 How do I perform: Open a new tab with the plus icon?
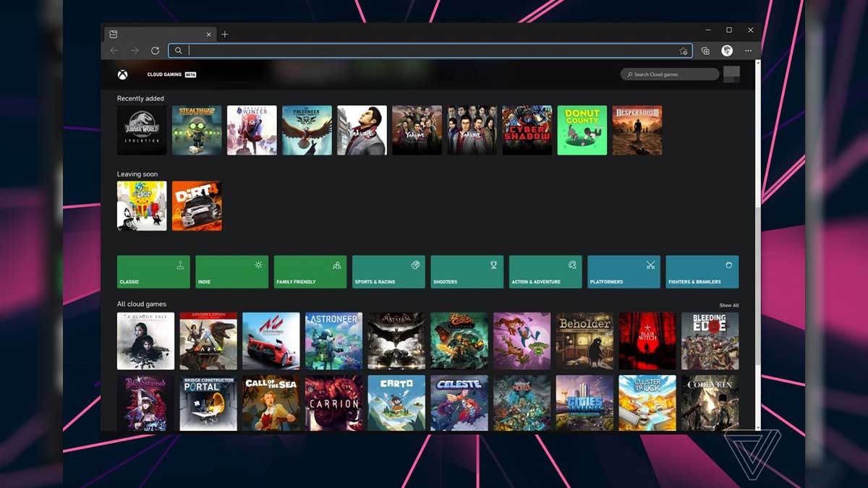click(x=225, y=34)
